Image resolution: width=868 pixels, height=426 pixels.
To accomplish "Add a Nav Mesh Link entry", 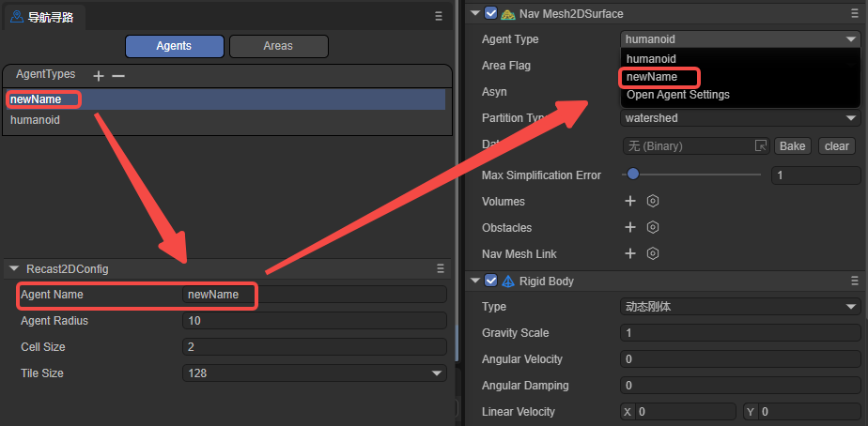I will pyautogui.click(x=630, y=253).
